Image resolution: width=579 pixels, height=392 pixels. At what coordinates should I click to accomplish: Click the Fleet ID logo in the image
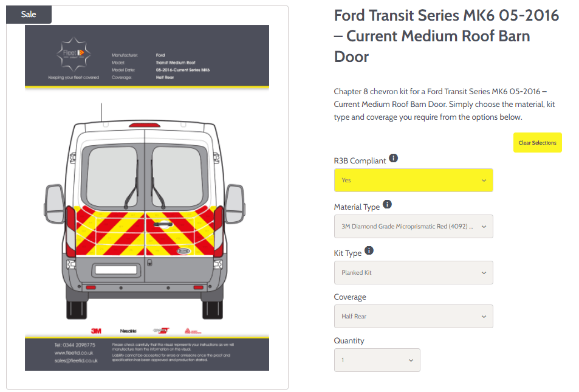[x=74, y=54]
